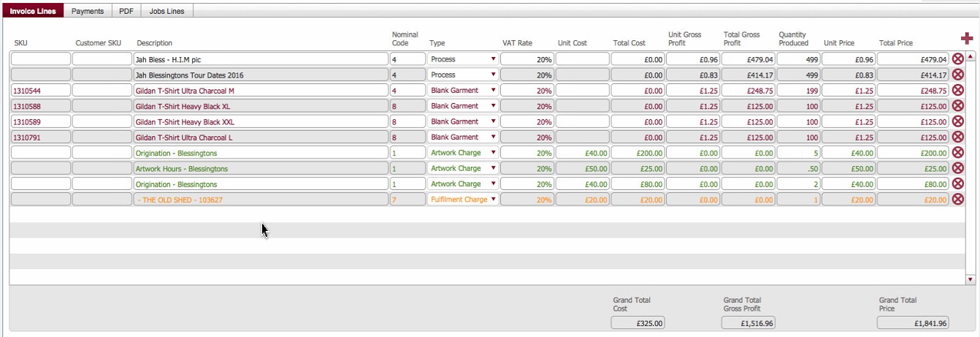Screen dimensions: 980x337
Task: Delete the Gildan T-Shirt Heavy Black XXL line
Action: [957, 121]
